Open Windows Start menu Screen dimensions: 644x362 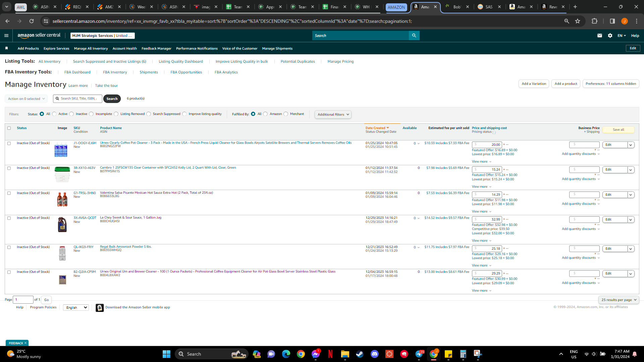(166, 354)
